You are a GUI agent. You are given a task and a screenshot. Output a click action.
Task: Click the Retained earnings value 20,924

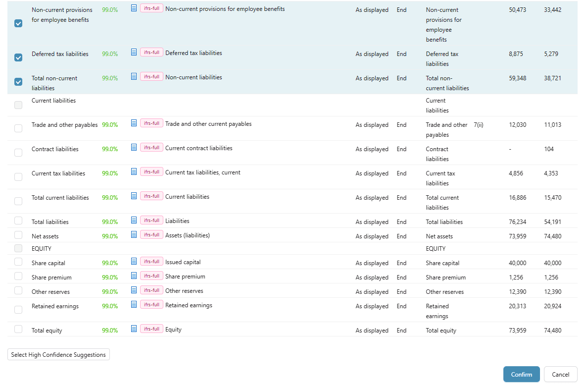(x=553, y=306)
